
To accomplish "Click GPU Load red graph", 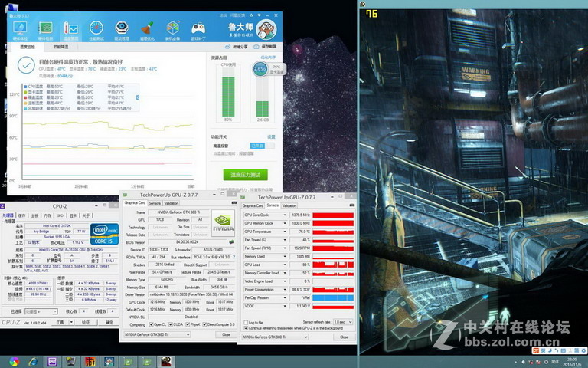I will pyautogui.click(x=333, y=264).
